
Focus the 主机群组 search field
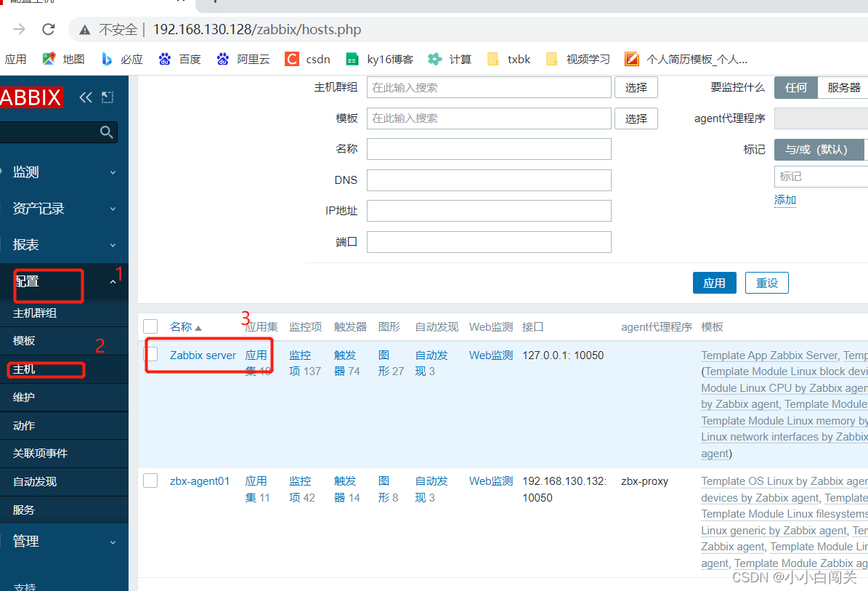[489, 87]
